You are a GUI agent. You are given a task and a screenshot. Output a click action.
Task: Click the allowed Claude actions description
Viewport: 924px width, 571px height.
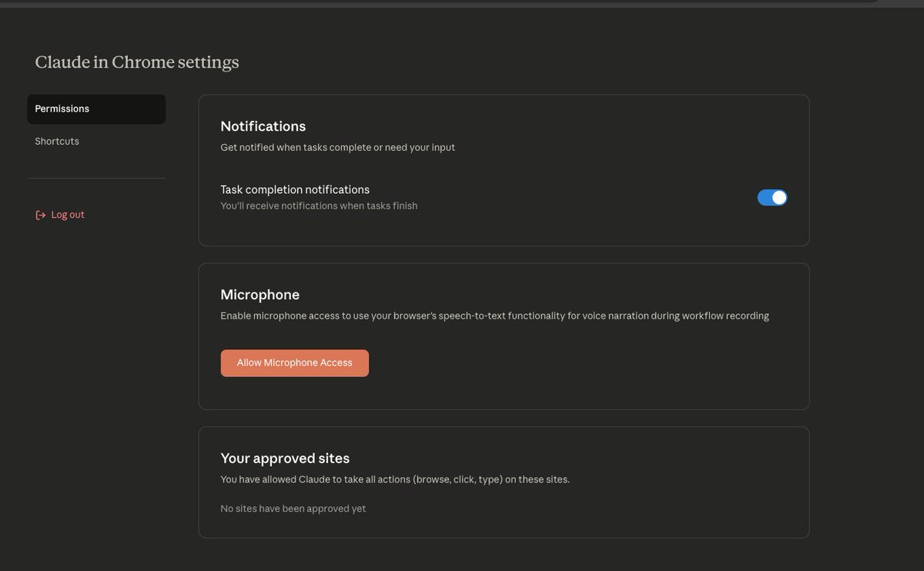point(395,479)
